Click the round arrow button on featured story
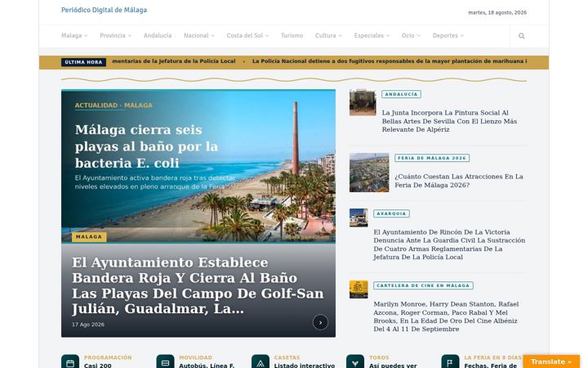The width and height of the screenshot is (588, 368). pos(320,322)
